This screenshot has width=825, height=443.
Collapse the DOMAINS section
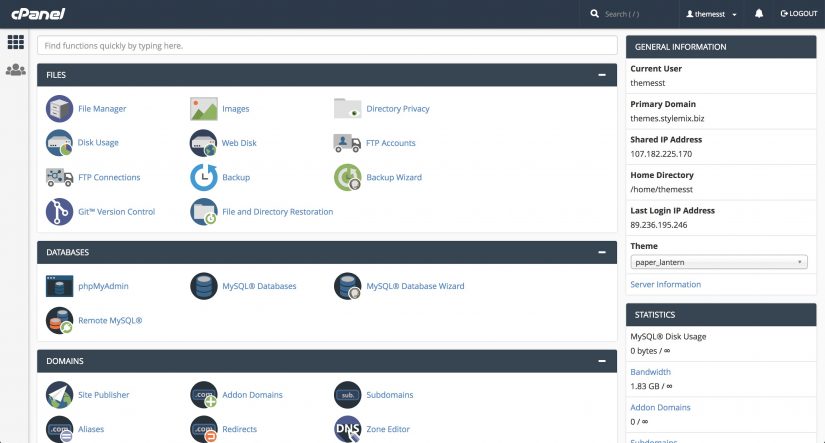602,361
